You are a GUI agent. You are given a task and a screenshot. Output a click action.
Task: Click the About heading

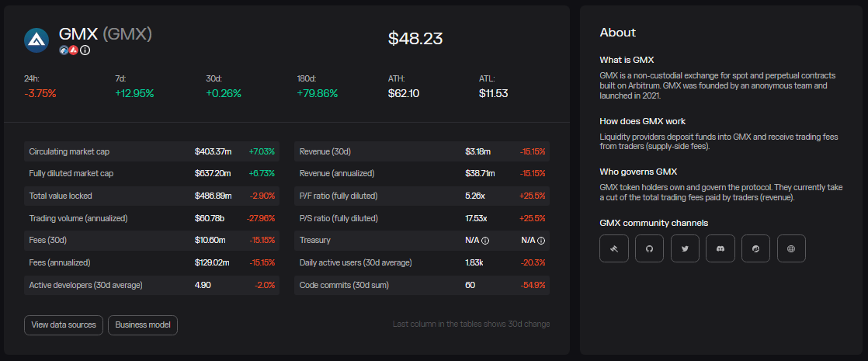(618, 33)
